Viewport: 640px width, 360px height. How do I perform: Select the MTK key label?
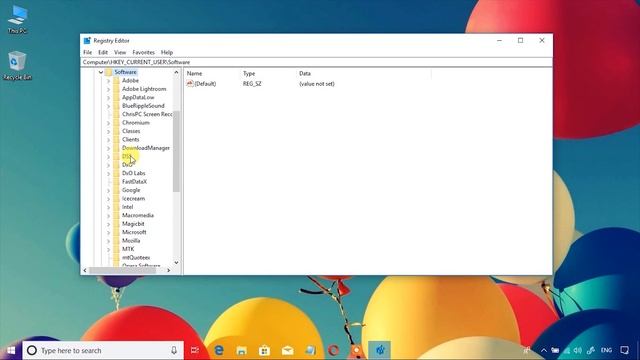(128, 249)
